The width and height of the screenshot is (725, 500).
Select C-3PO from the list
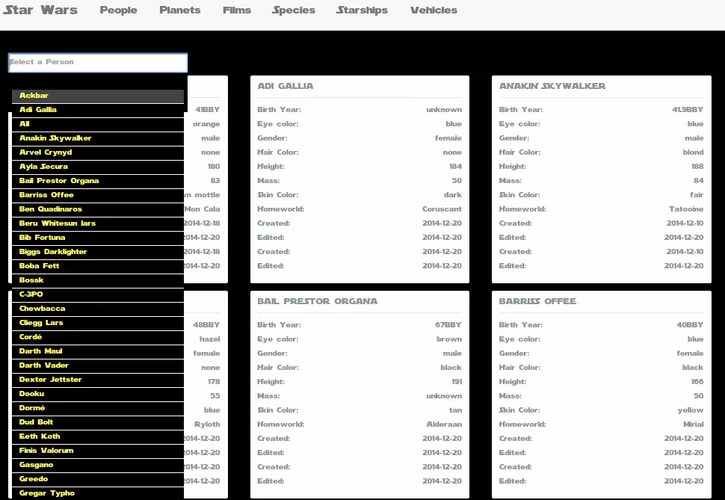pos(98,295)
